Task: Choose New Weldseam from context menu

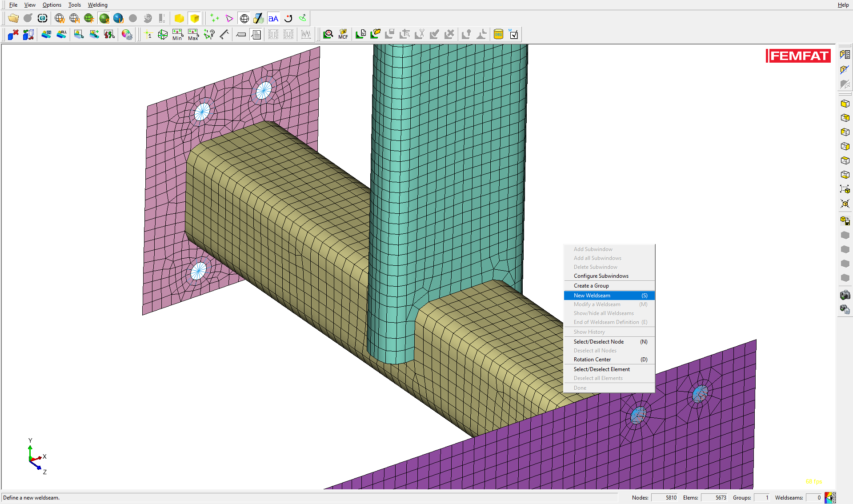Action: (592, 296)
